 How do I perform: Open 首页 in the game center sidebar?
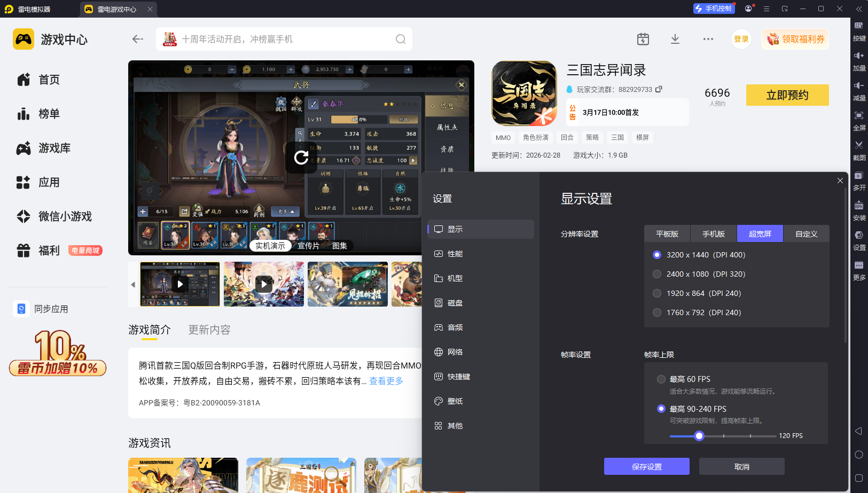pyautogui.click(x=38, y=80)
